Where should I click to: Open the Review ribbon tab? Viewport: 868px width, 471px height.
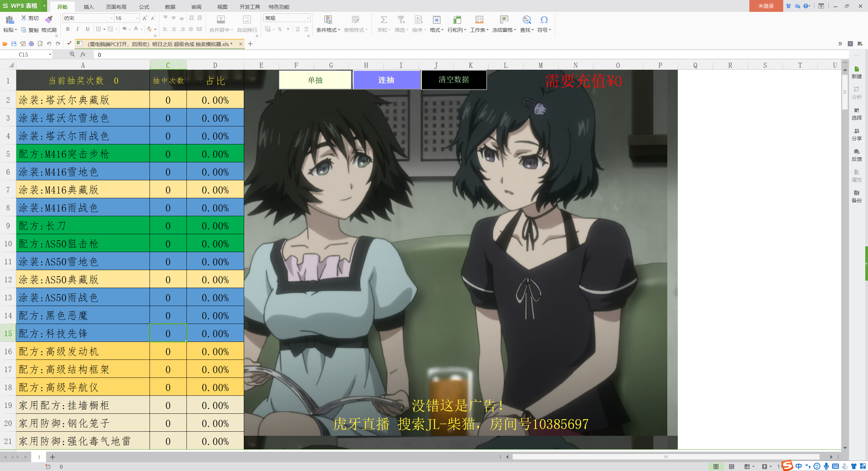point(196,7)
